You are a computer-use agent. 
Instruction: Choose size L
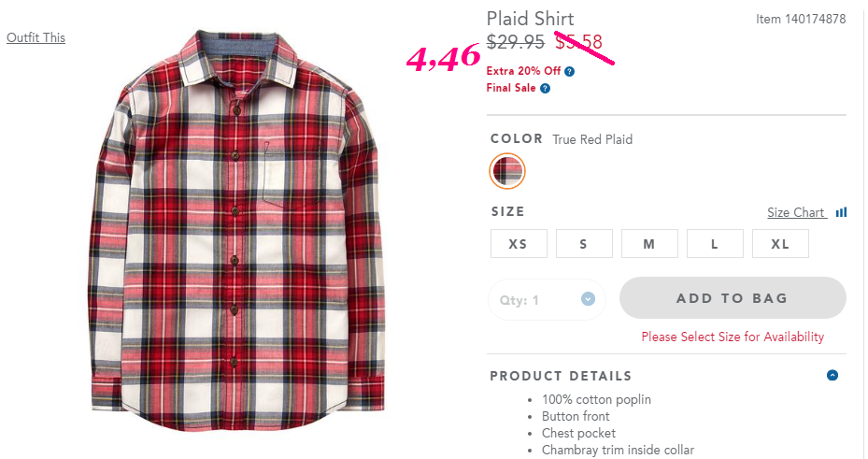(715, 244)
